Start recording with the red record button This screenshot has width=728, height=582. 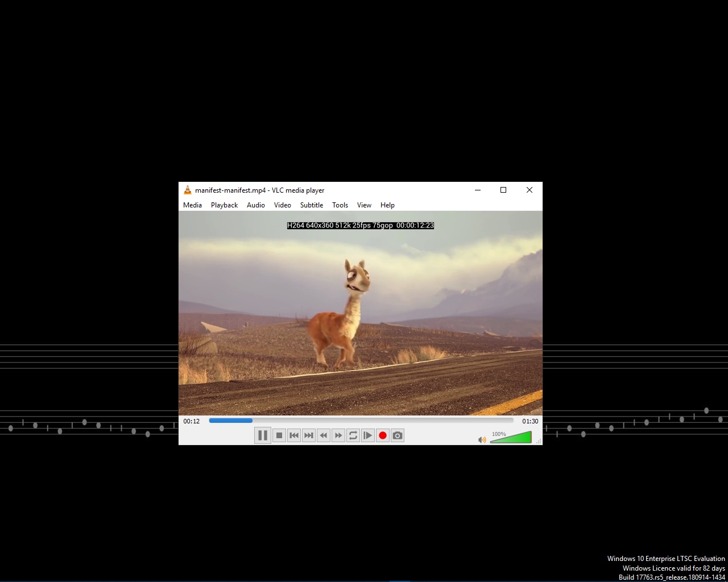click(383, 435)
